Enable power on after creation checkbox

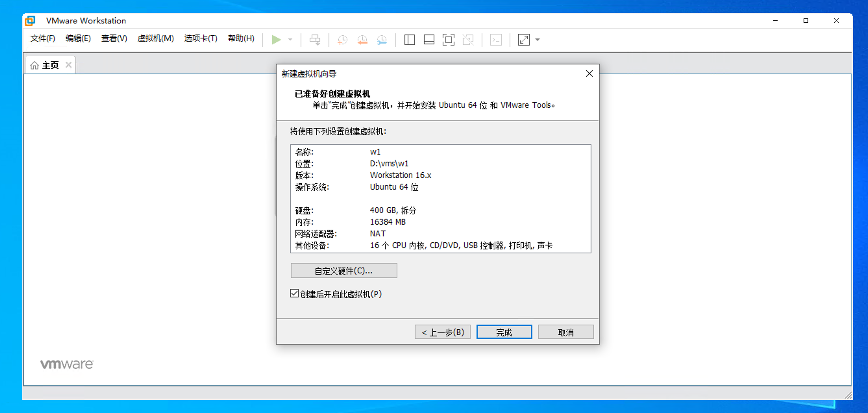(294, 293)
